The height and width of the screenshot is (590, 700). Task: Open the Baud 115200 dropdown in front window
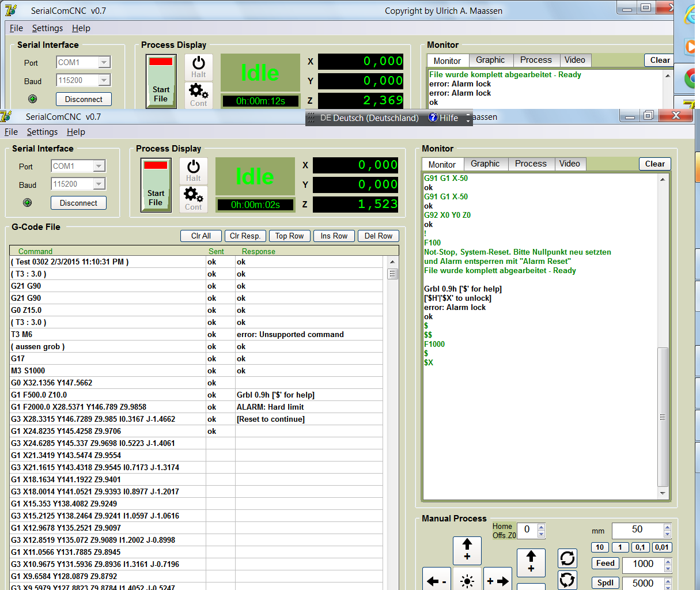(x=99, y=184)
